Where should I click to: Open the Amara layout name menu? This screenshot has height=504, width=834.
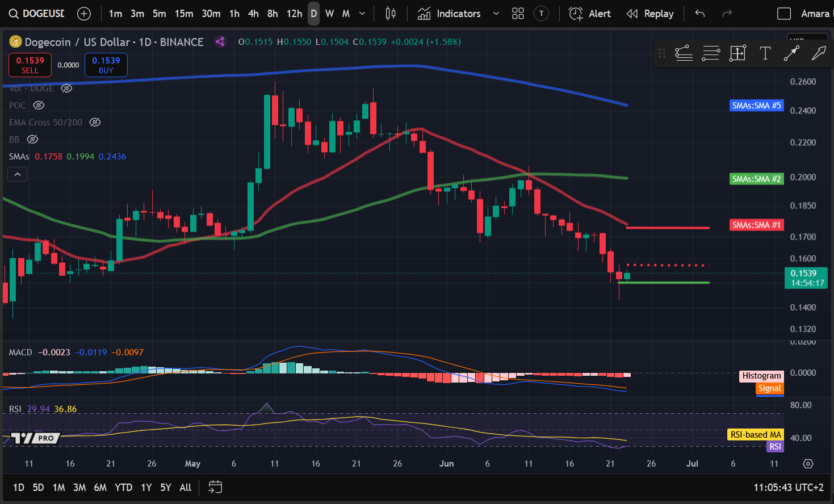(x=815, y=14)
